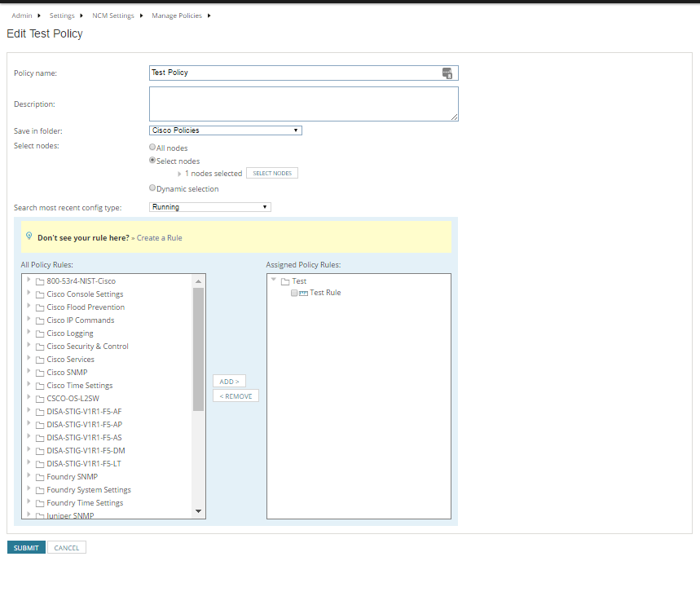Click the All Policy Rules scrollbar thumb
The width and height of the screenshot is (700, 614).
[198, 349]
